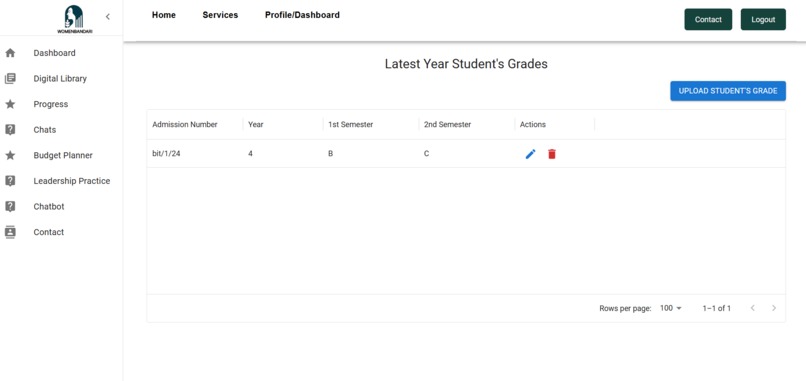Click the Upload Student's Grade button
Image resolution: width=806 pixels, height=381 pixels.
728,91
